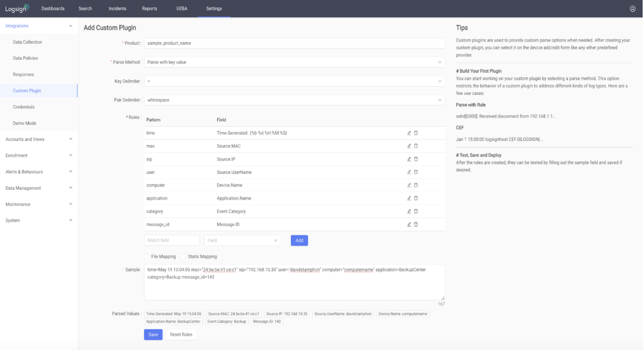The image size is (644, 350).
Task: Click the Add rule button
Action: (x=299, y=240)
